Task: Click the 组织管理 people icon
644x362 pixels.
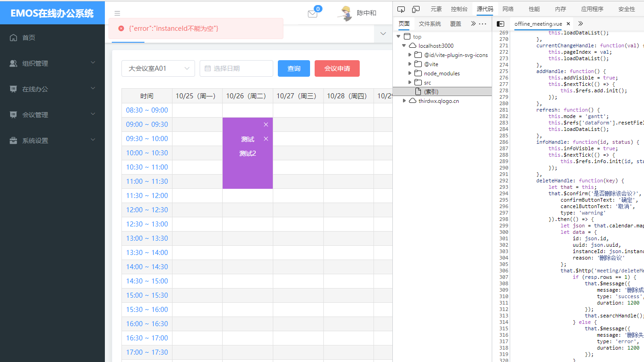Action: [x=13, y=63]
